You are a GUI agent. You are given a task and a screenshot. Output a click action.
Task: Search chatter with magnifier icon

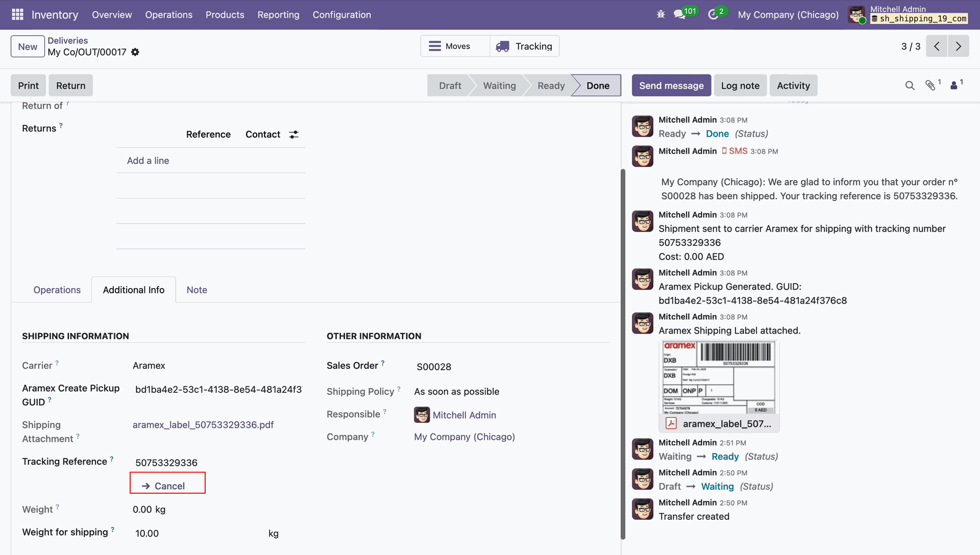[910, 86]
